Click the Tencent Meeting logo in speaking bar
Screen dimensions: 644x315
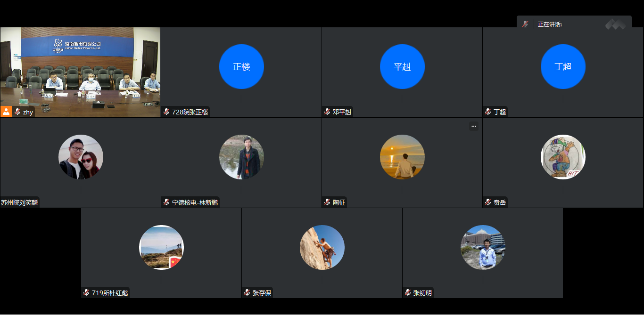[615, 24]
